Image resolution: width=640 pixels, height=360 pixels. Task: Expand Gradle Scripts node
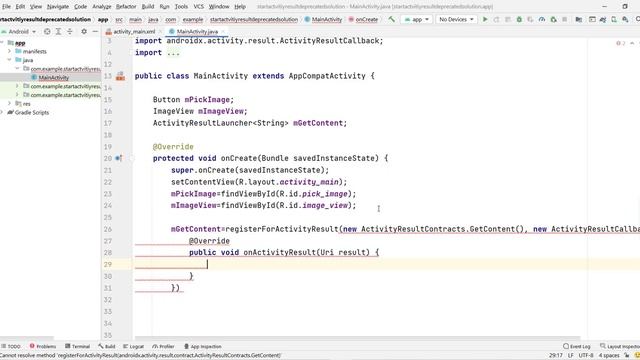pos(2,112)
